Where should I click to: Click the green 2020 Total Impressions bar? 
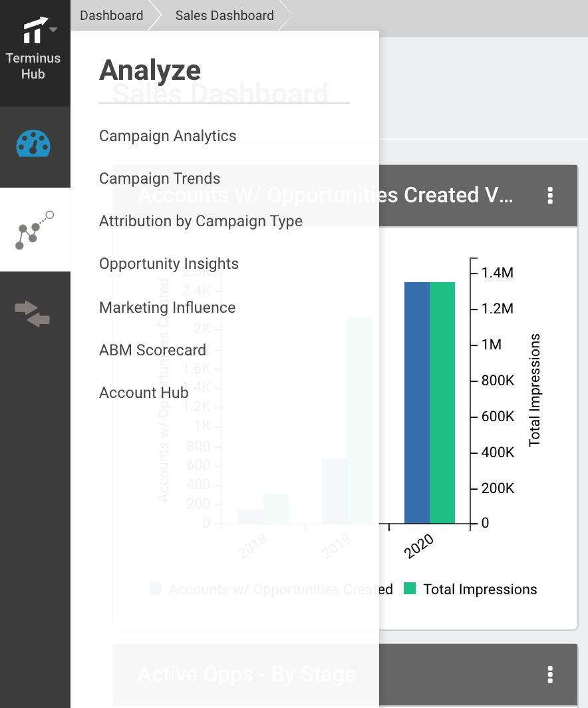click(442, 403)
